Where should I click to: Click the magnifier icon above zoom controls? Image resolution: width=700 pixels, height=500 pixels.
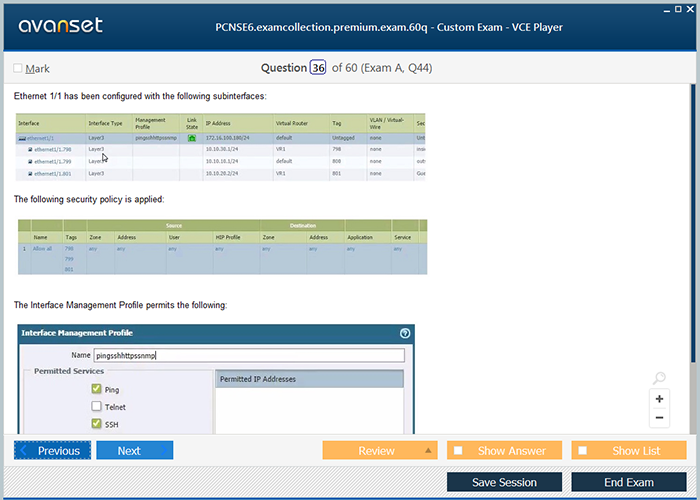pyautogui.click(x=659, y=378)
